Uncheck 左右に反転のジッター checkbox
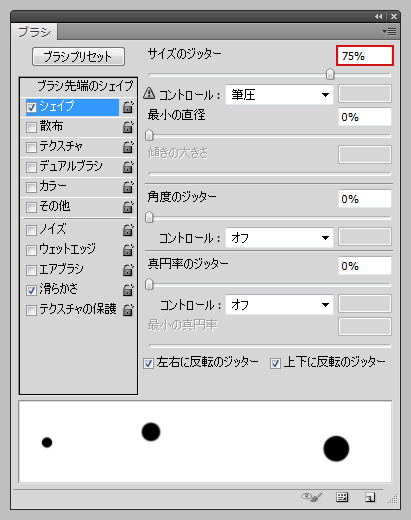This screenshot has height=520, width=411. pos(148,363)
